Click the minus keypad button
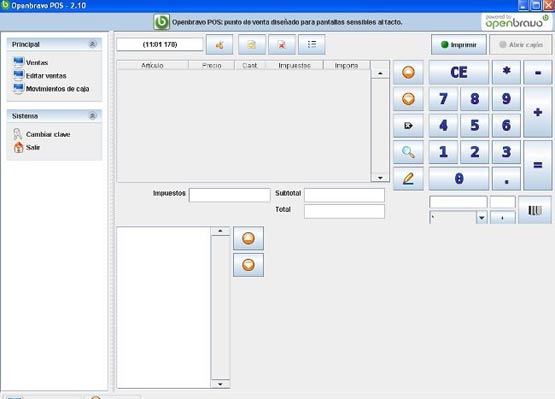Image resolution: width=555 pixels, height=399 pixels. (x=538, y=72)
